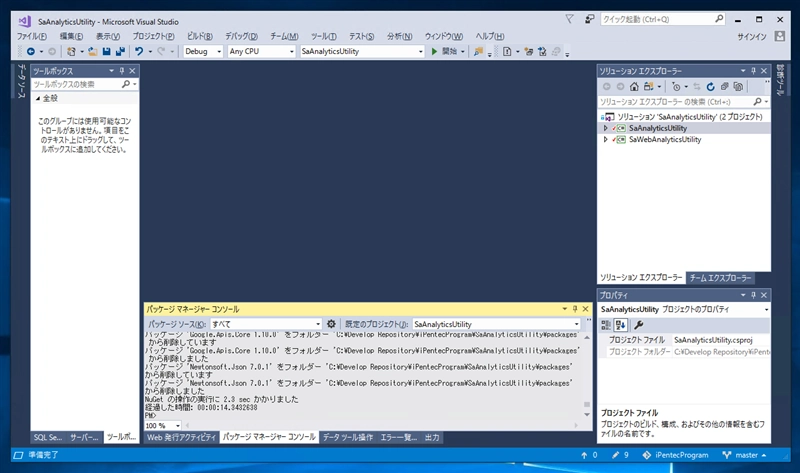This screenshot has height=473, width=800.
Task: Click the console vertical scrollbar down arrow
Action: click(587, 414)
